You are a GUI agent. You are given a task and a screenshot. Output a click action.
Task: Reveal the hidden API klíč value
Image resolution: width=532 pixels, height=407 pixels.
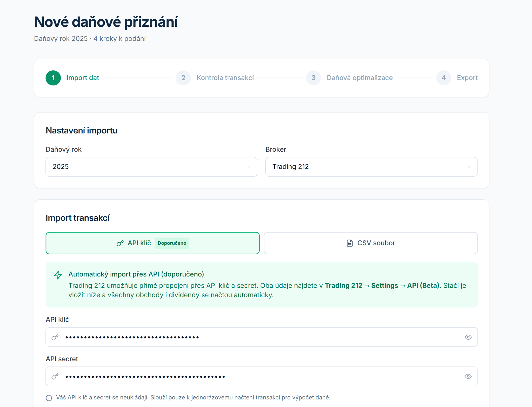click(468, 337)
